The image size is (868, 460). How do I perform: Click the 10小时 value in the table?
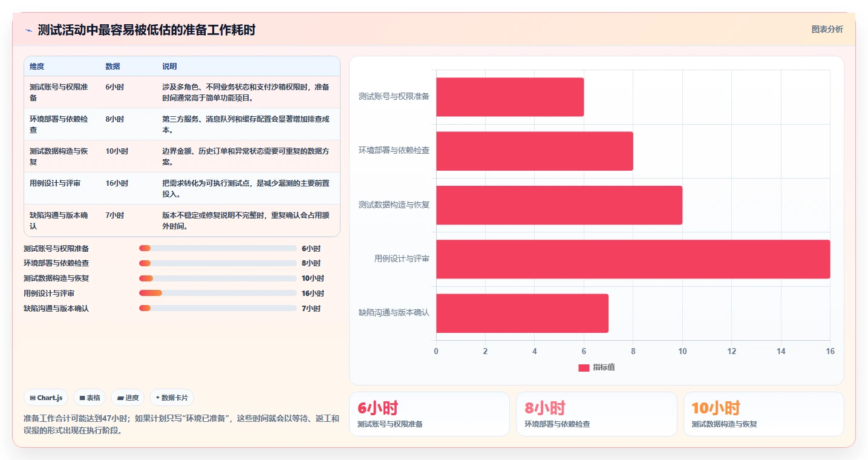117,151
